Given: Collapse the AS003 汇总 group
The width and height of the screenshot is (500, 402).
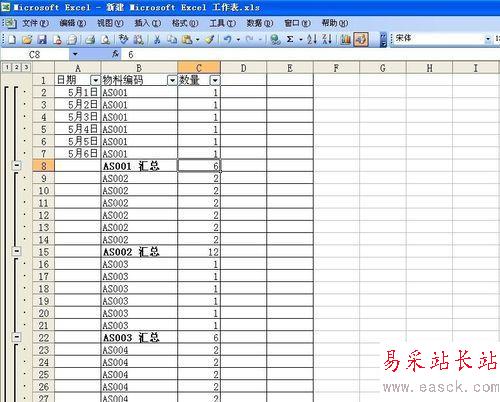Looking at the screenshot, I should (16, 337).
